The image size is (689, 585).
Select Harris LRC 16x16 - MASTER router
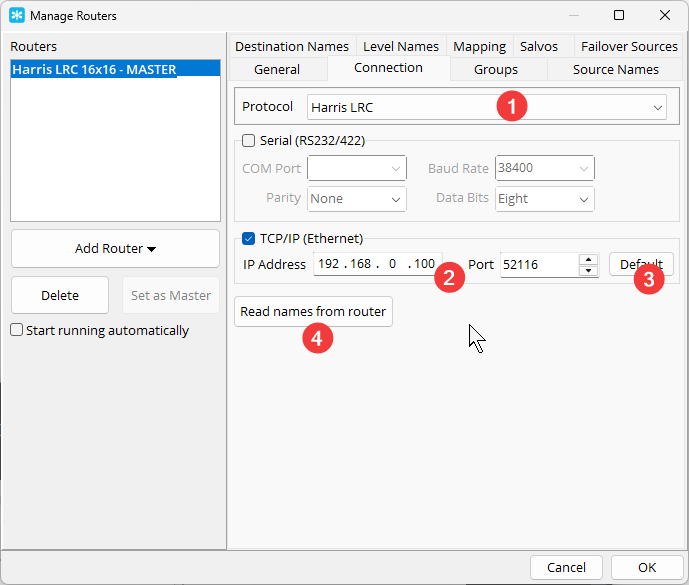tap(115, 69)
